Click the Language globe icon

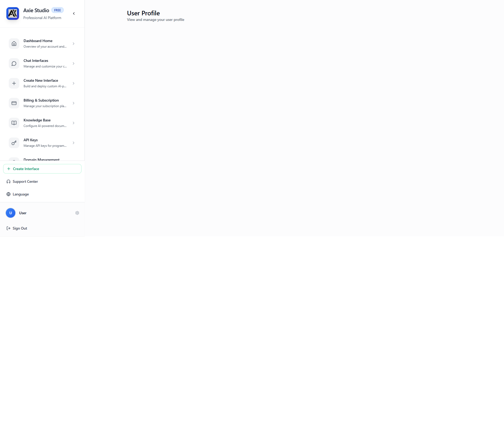9,194
